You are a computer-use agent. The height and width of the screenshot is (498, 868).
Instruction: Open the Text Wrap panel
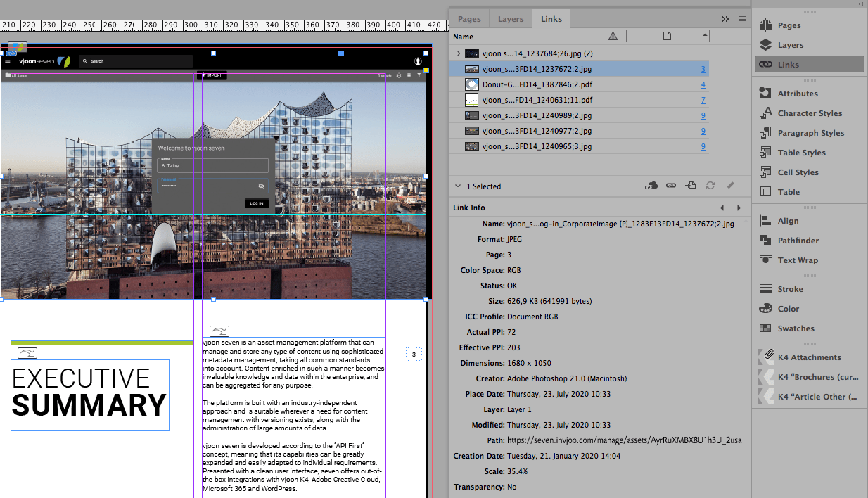click(x=797, y=260)
